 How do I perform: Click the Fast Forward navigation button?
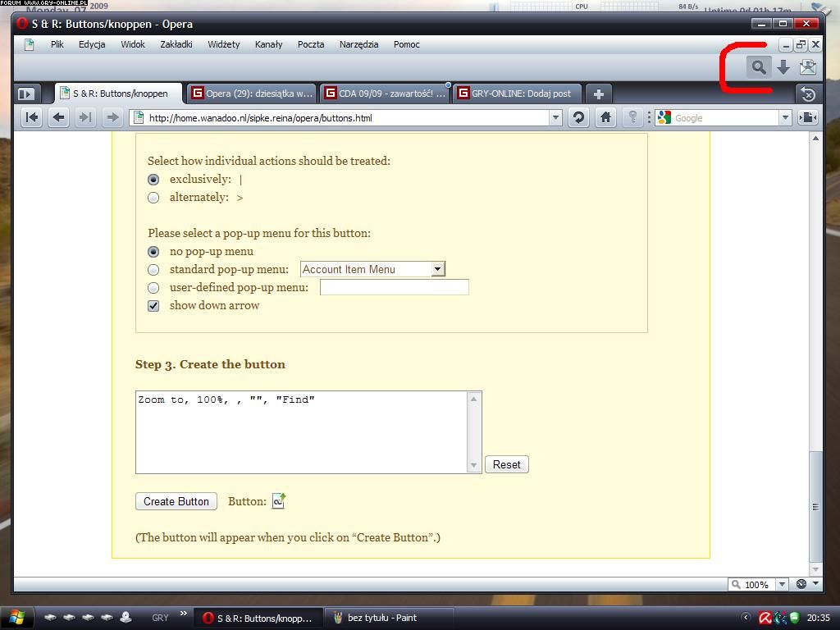[x=84, y=117]
